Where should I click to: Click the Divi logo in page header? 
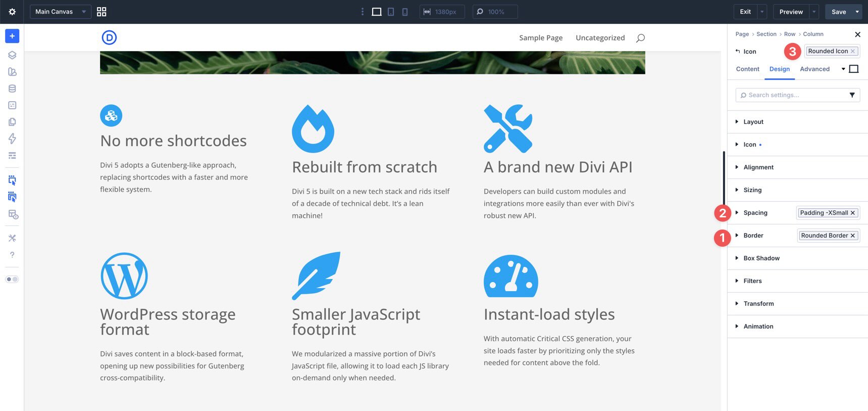(x=109, y=37)
